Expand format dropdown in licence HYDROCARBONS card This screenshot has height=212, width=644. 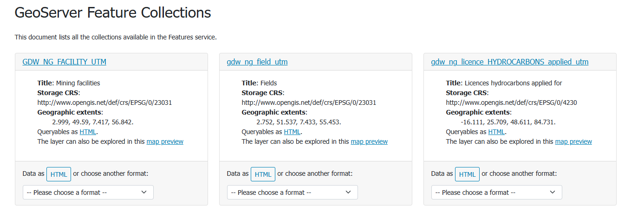[x=496, y=192]
